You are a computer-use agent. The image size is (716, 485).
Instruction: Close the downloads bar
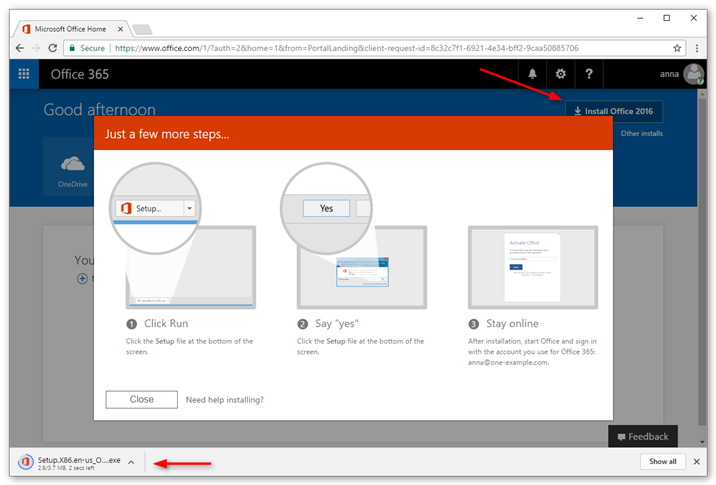point(697,462)
